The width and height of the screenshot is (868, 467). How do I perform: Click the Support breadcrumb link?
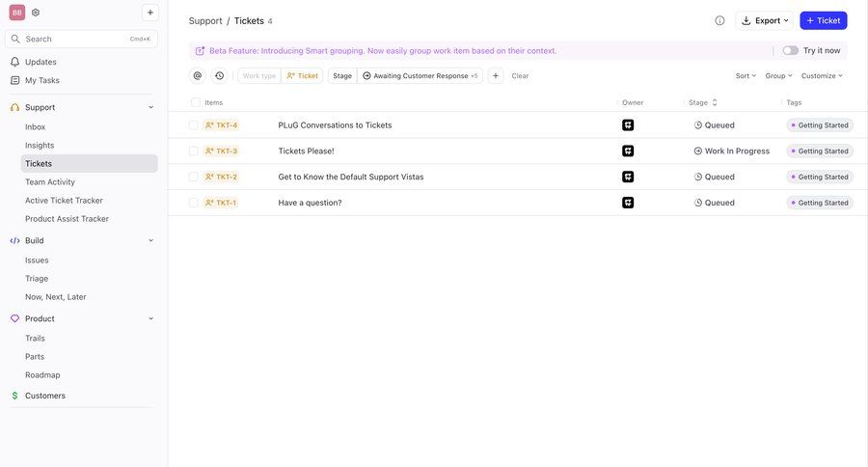click(x=205, y=20)
